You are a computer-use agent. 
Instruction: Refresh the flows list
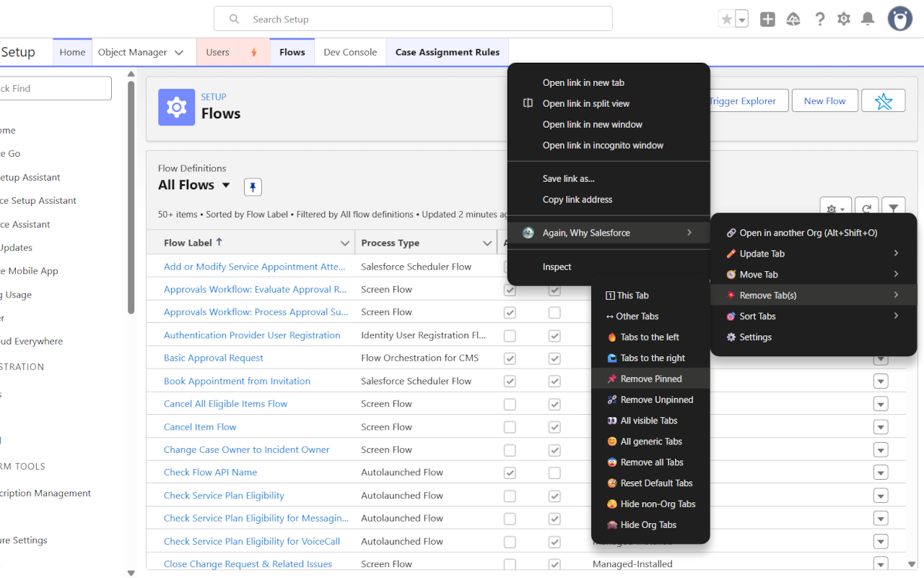point(866,209)
